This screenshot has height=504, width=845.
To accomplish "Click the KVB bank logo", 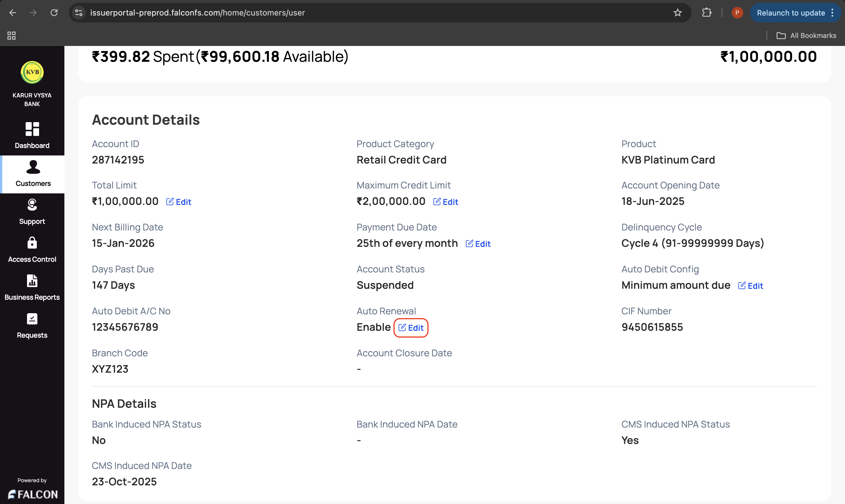I will click(x=32, y=72).
